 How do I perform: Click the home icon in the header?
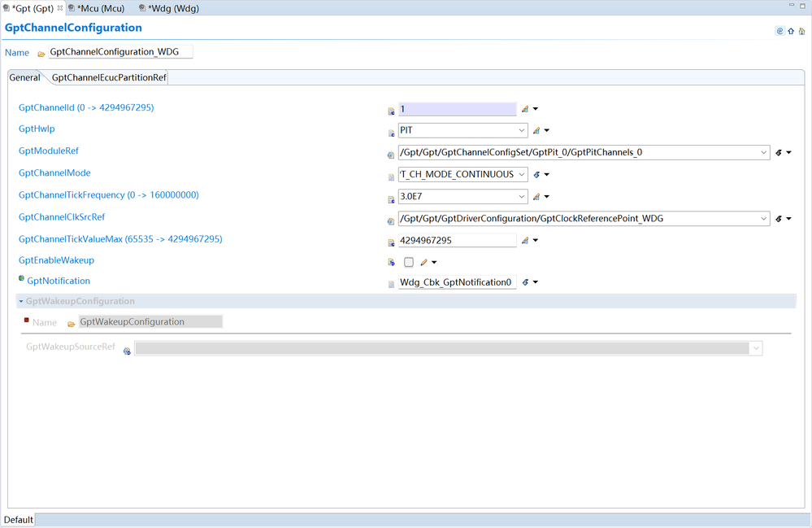(801, 31)
